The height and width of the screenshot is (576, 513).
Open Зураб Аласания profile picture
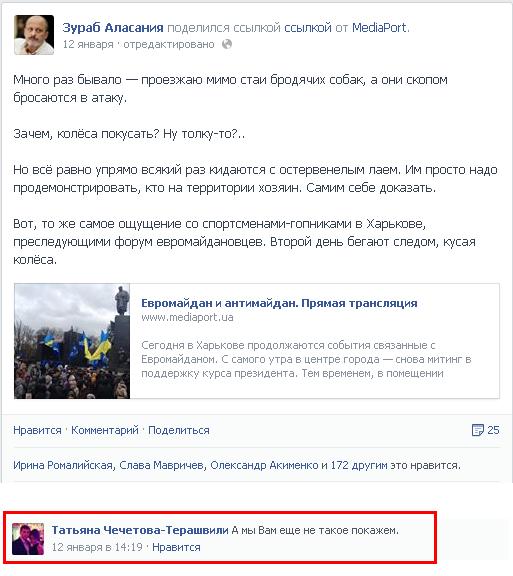(34, 35)
